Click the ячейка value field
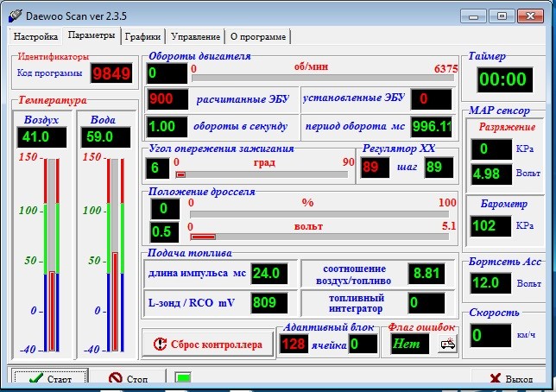This screenshot has width=556, height=392. click(363, 345)
